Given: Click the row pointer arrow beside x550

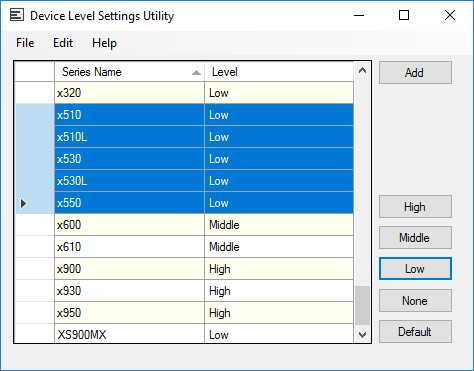Looking at the screenshot, I should click(x=23, y=203).
